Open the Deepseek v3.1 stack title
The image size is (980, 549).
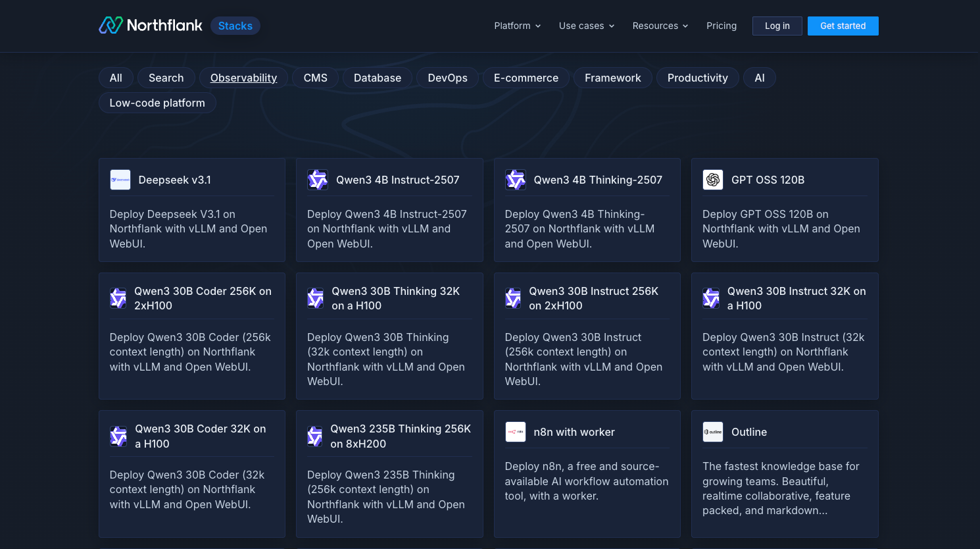[x=175, y=180]
